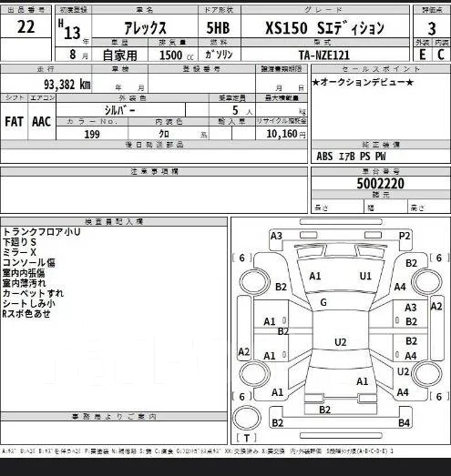451x476 pixels.
Task: Click the note コンソール傷
Action: tap(29, 263)
